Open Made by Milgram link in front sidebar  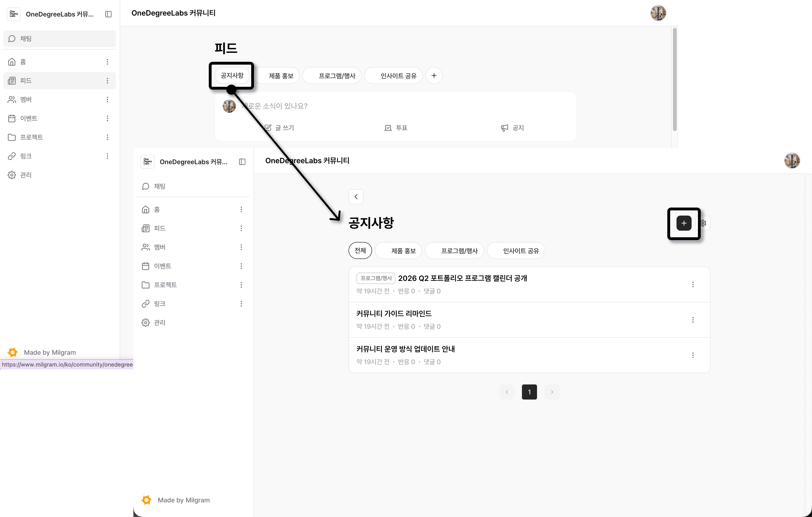coord(175,500)
